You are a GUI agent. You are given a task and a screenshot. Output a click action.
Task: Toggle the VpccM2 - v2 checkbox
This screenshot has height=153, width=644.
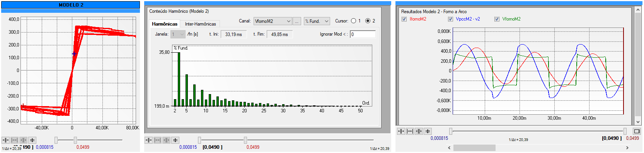pos(450,19)
